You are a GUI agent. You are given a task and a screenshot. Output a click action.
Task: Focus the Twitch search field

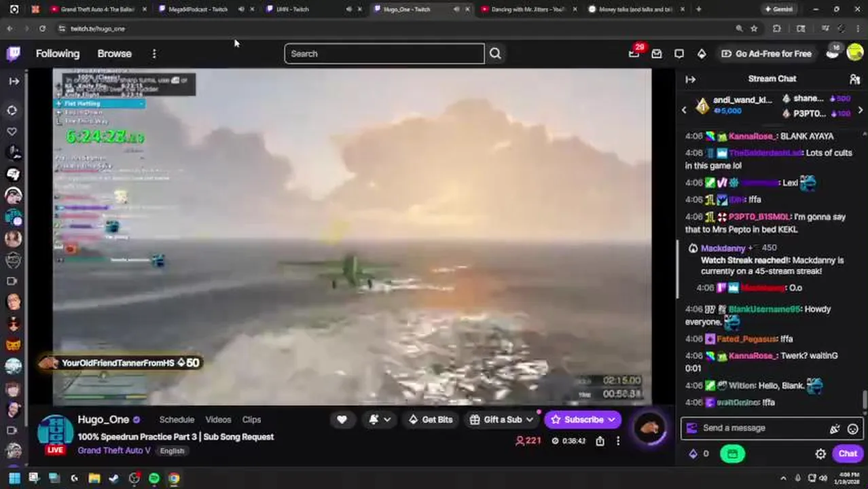coord(384,54)
